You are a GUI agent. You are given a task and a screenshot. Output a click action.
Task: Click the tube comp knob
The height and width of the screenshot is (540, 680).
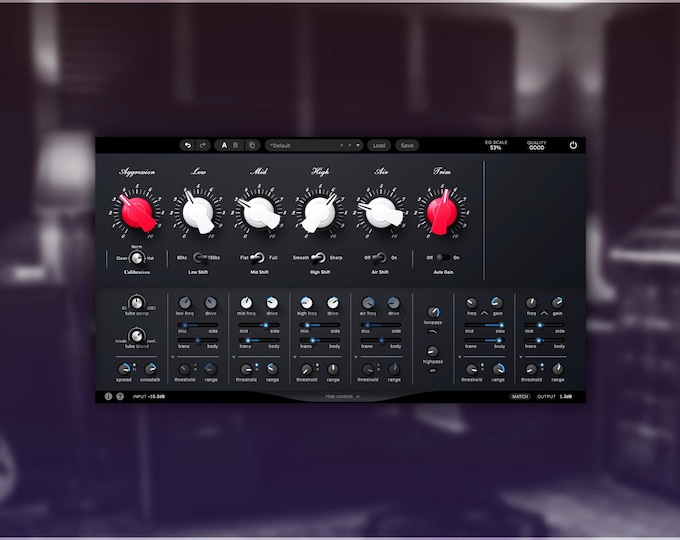[137, 302]
